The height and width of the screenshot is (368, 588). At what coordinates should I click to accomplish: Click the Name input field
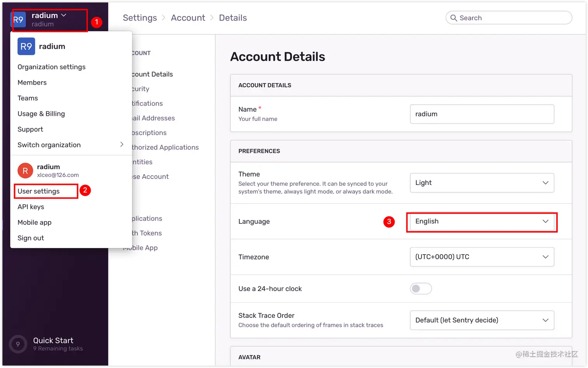tap(482, 114)
